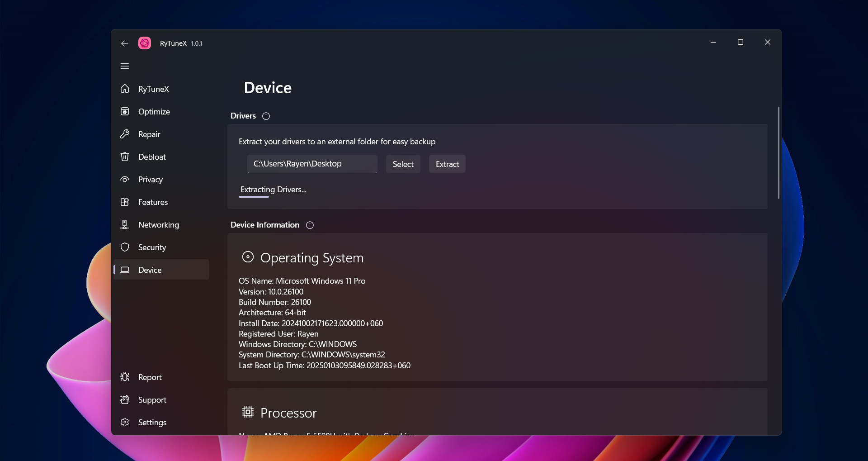Open the Settings page
The image size is (868, 461).
[152, 423]
